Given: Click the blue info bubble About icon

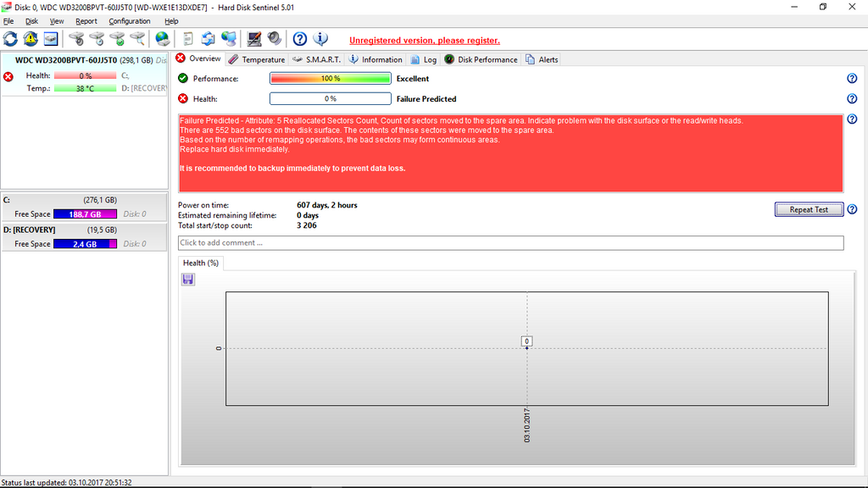Looking at the screenshot, I should 320,39.
